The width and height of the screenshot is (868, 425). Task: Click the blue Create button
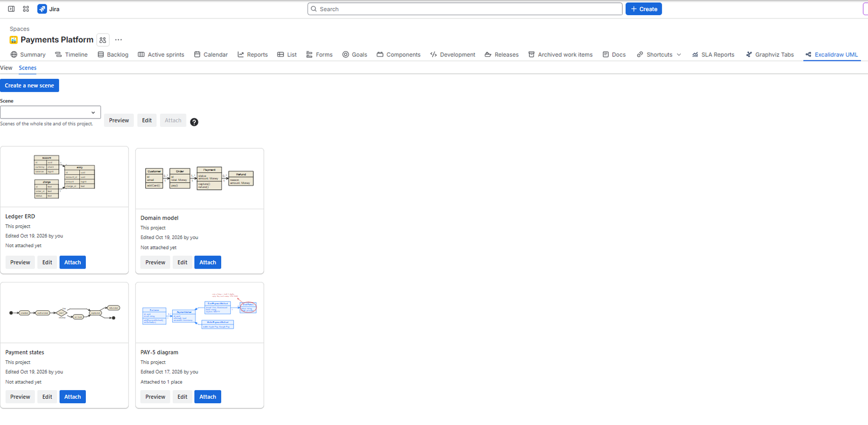[x=643, y=9]
